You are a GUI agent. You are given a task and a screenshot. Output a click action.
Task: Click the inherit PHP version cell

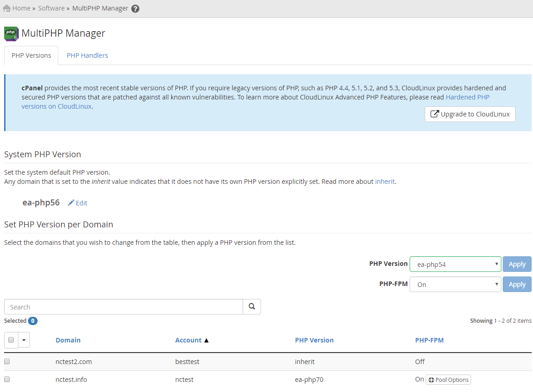point(305,362)
